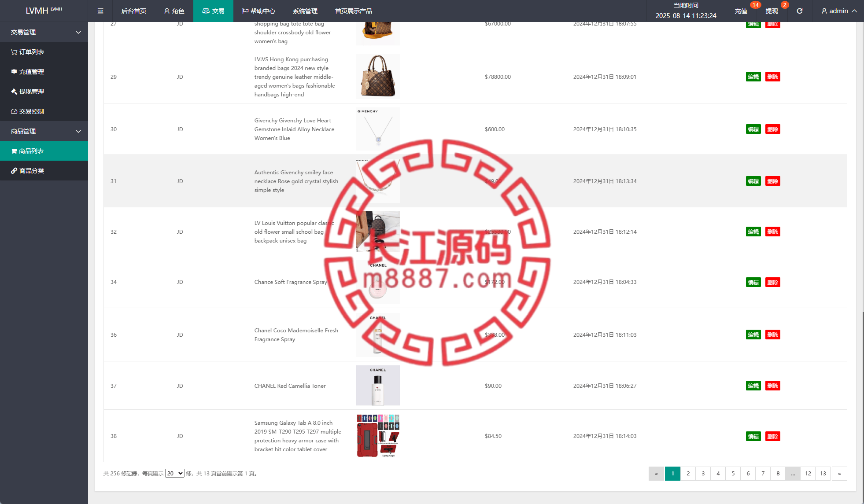Go to previous page arrow
The image size is (864, 504).
click(656, 474)
